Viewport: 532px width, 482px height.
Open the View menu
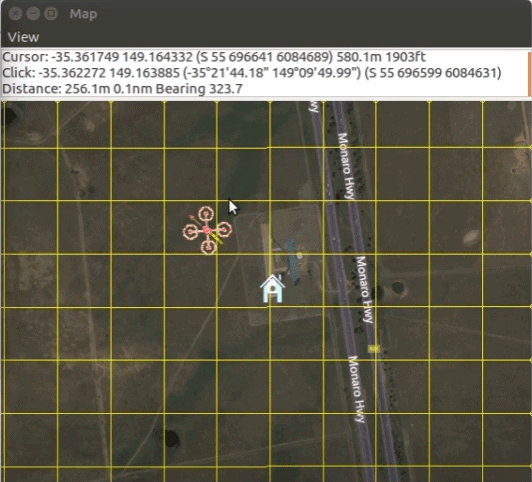(23, 37)
